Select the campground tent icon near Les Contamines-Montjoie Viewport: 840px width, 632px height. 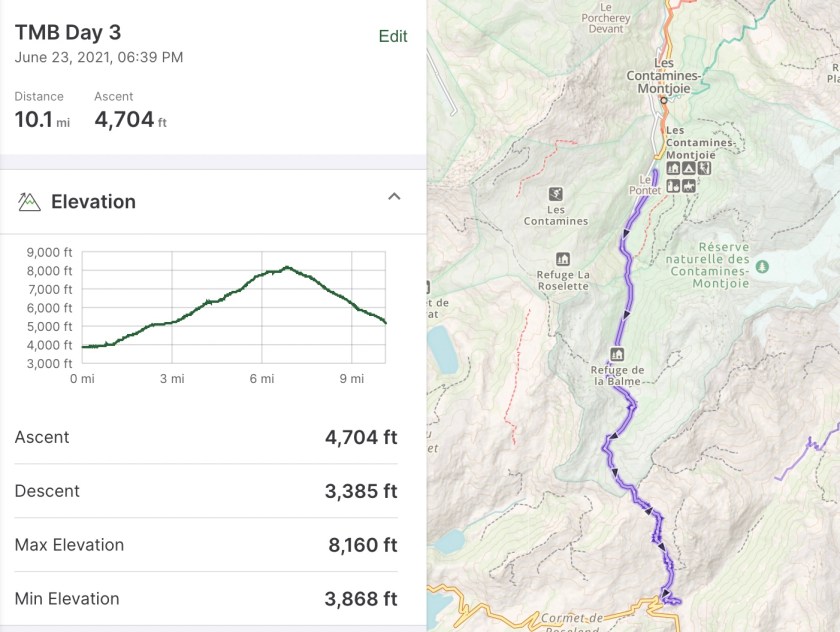pyautogui.click(x=689, y=168)
